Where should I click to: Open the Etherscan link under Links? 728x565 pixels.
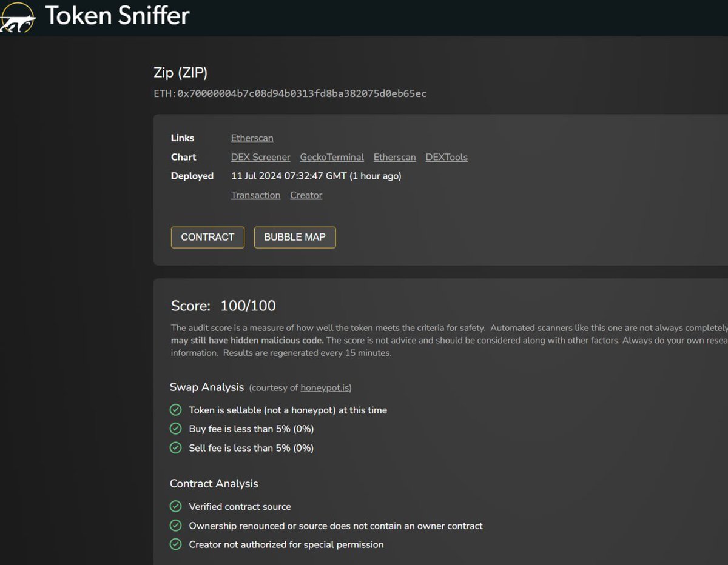(252, 138)
